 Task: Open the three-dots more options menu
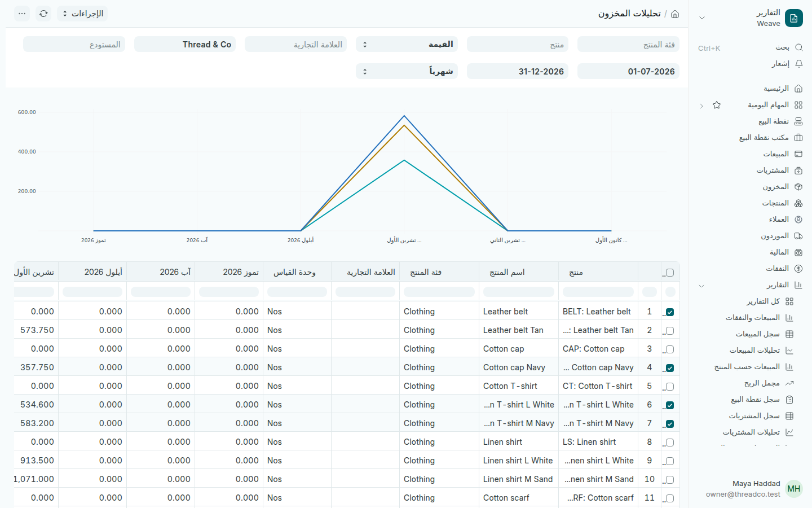click(22, 14)
